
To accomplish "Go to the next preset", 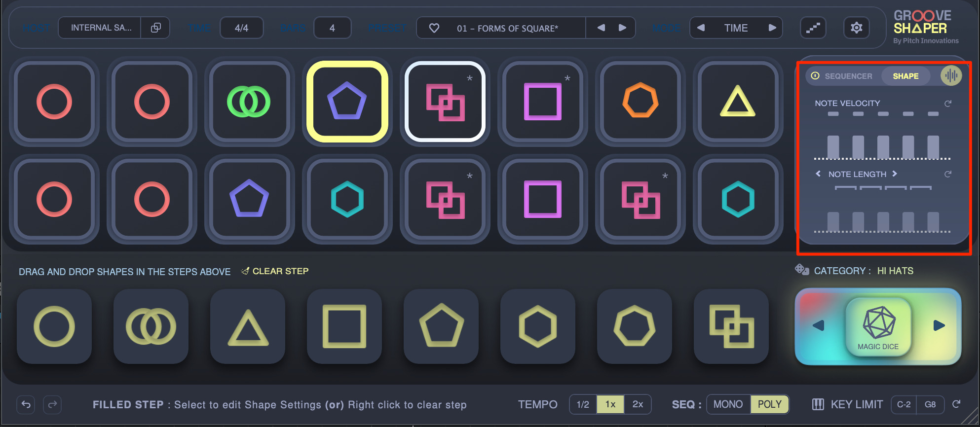I will [x=623, y=28].
